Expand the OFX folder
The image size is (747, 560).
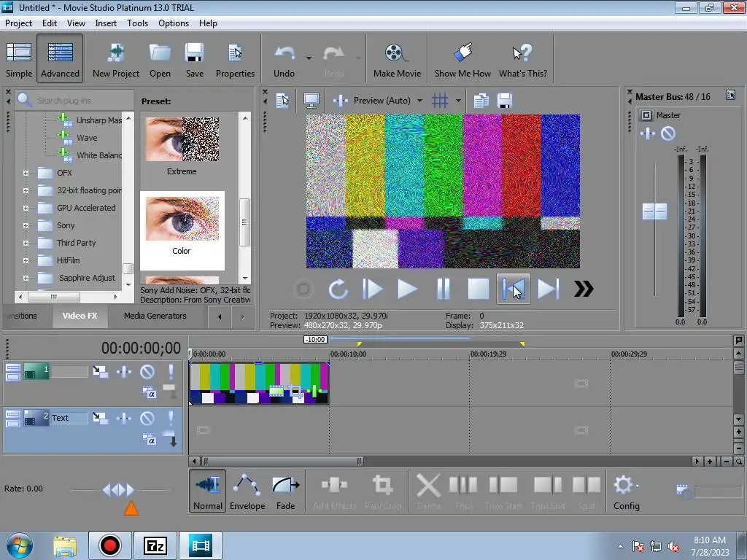point(26,174)
